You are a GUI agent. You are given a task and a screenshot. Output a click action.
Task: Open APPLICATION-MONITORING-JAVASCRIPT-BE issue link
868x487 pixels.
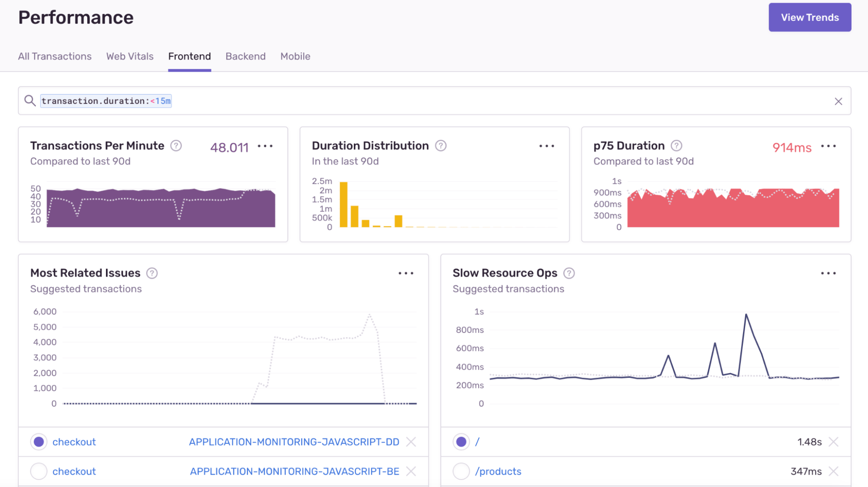click(294, 471)
